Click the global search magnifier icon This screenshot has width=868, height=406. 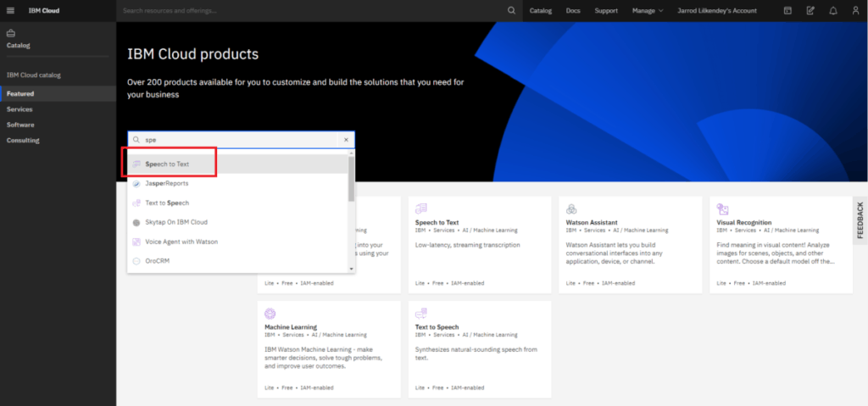(x=511, y=11)
